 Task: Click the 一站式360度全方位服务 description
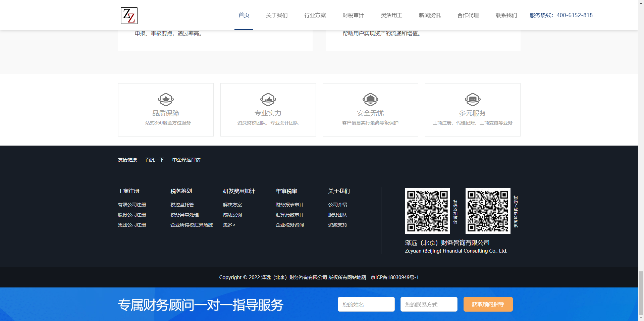point(166,123)
